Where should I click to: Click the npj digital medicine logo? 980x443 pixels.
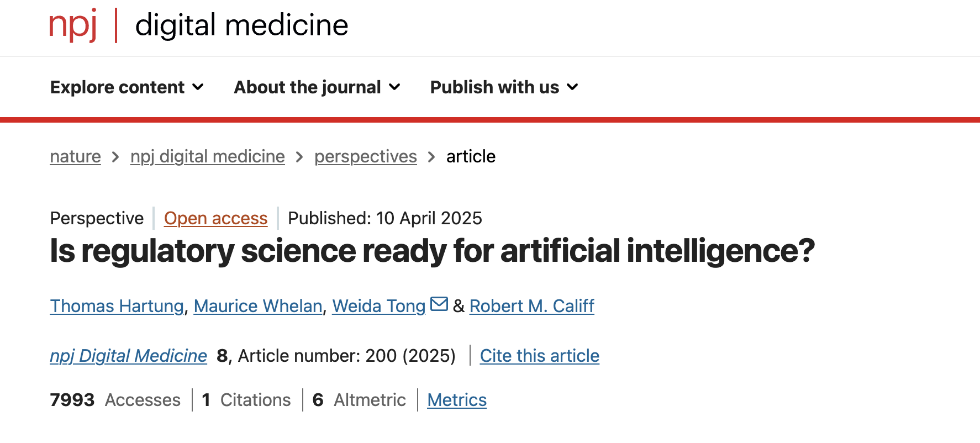198,25
